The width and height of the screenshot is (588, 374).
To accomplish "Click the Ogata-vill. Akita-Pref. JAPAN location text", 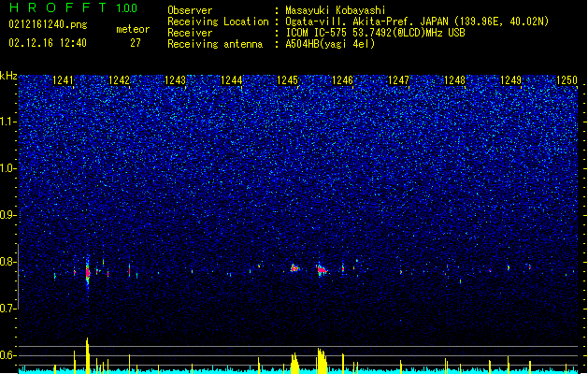I will 417,22.
